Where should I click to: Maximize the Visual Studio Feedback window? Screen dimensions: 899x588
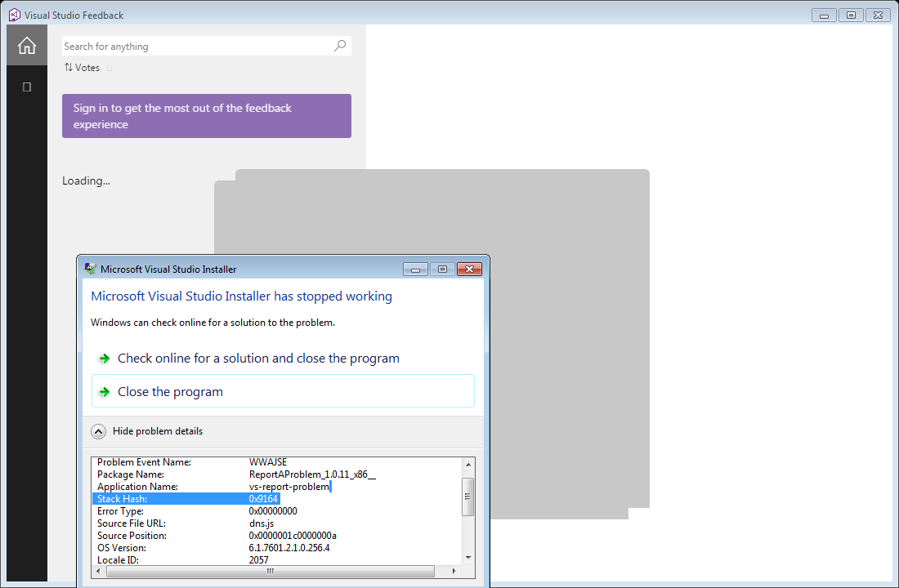pos(851,16)
